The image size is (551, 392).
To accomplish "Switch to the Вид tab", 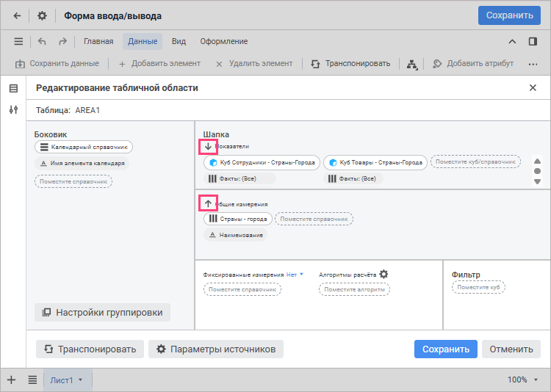I will [179, 41].
